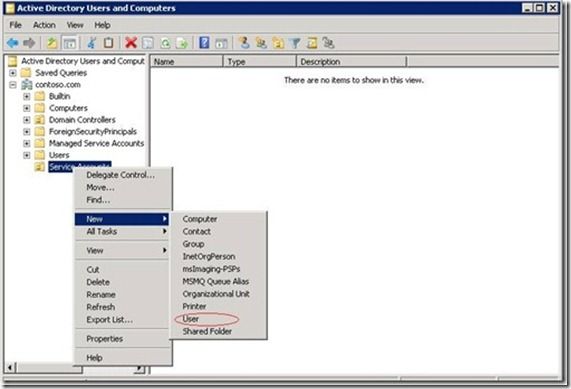Click the Create New User toolbar icon
Viewport: 571px width, 389px height.
coord(244,43)
